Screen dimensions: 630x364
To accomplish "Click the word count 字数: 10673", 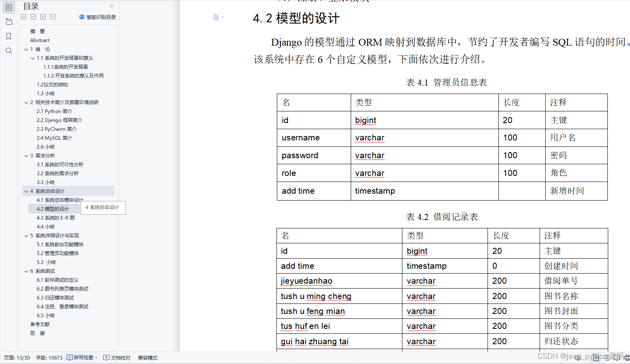I will click(x=49, y=358).
